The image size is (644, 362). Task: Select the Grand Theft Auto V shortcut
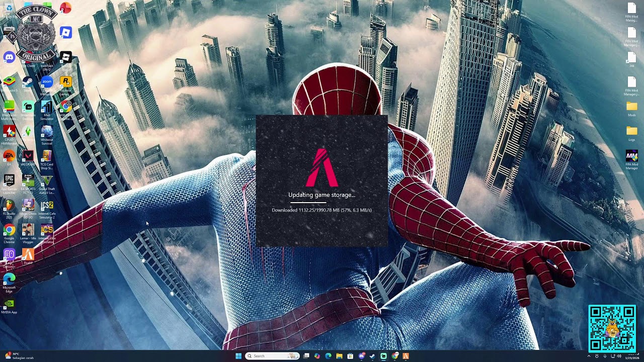tap(47, 184)
